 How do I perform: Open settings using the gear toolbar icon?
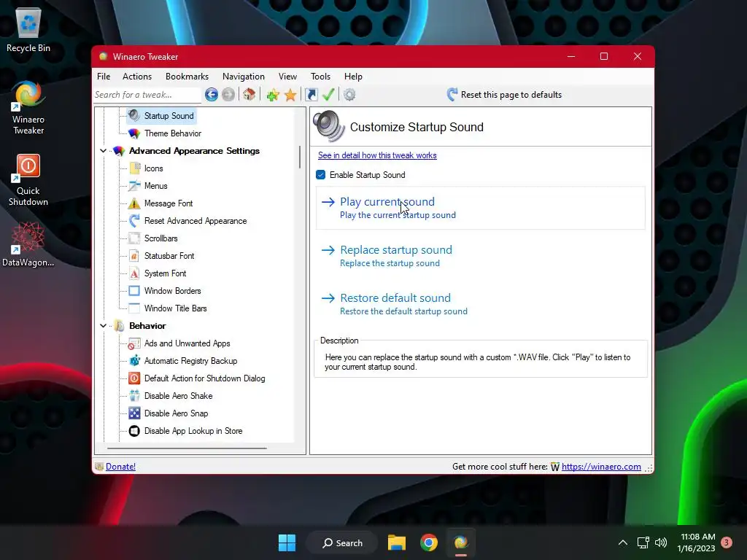pos(349,95)
